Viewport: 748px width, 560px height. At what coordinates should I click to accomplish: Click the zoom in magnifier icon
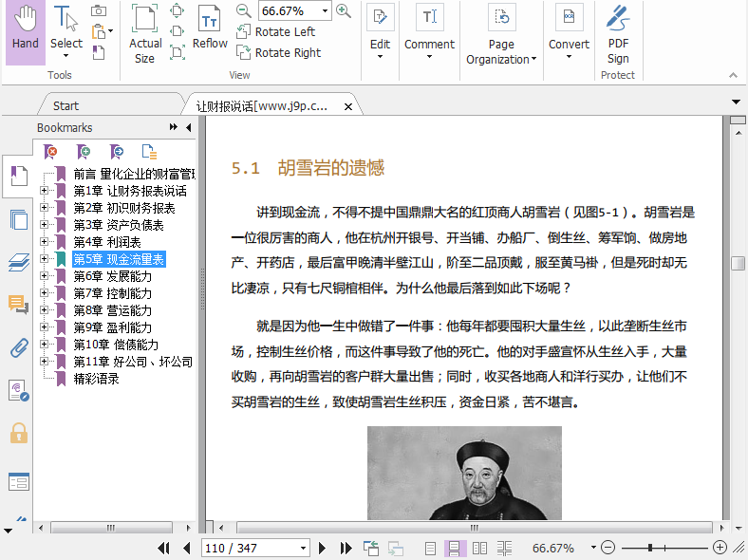344,11
